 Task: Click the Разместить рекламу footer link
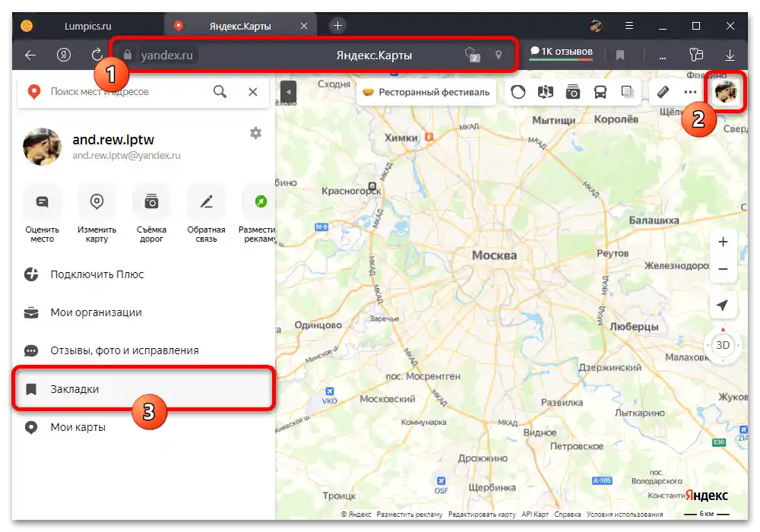410,514
